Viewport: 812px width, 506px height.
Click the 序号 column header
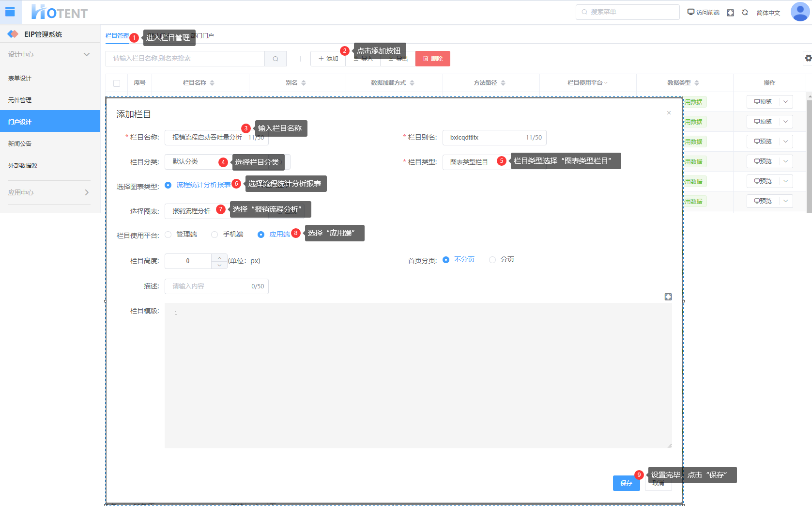coord(139,83)
